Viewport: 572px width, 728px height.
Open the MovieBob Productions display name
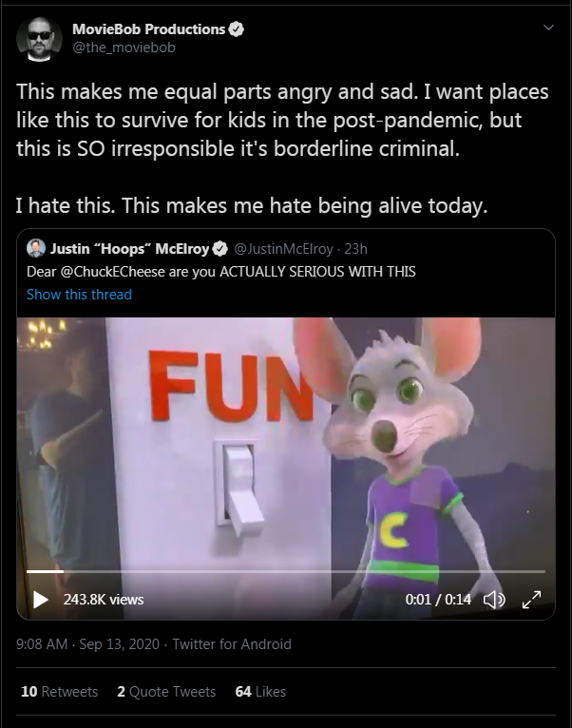[148, 29]
